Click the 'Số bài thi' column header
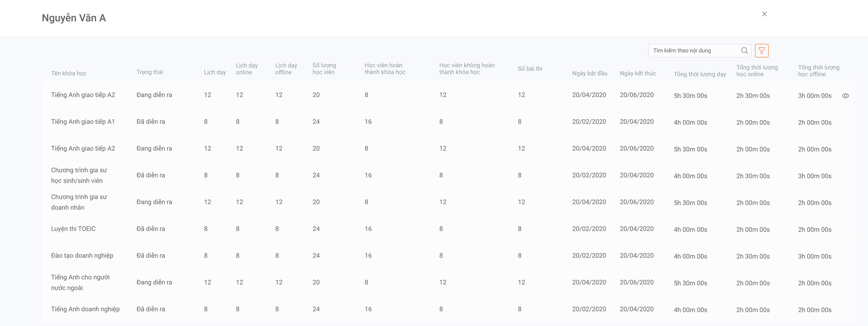The width and height of the screenshot is (868, 326). click(x=530, y=69)
